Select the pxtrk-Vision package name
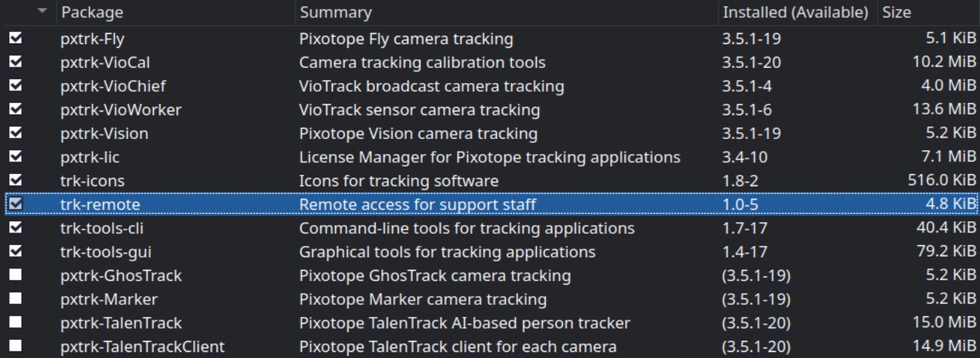The width and height of the screenshot is (980, 358). (104, 134)
